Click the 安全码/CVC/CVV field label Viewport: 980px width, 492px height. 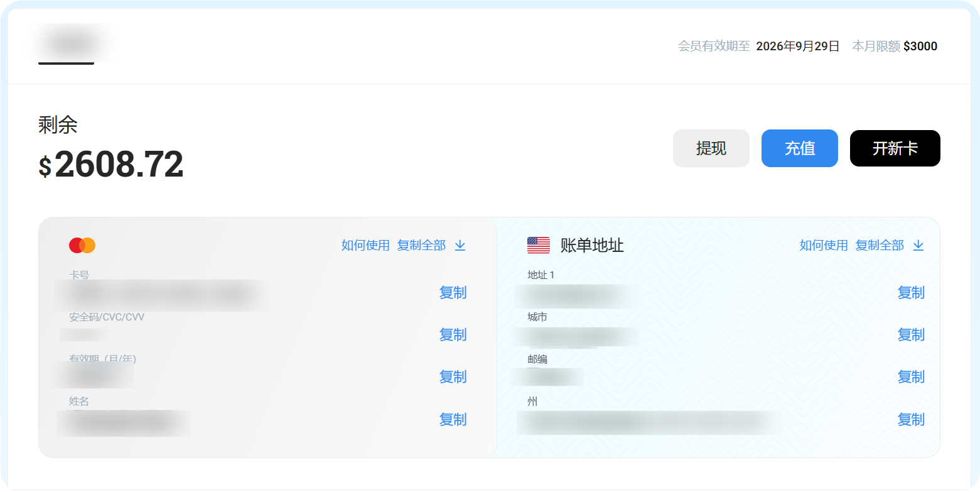tap(107, 317)
